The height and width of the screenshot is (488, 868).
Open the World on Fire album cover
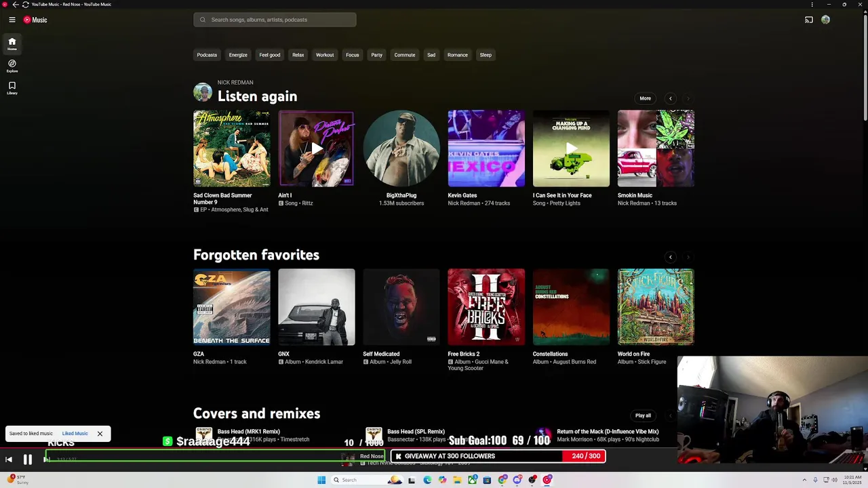[x=656, y=307]
